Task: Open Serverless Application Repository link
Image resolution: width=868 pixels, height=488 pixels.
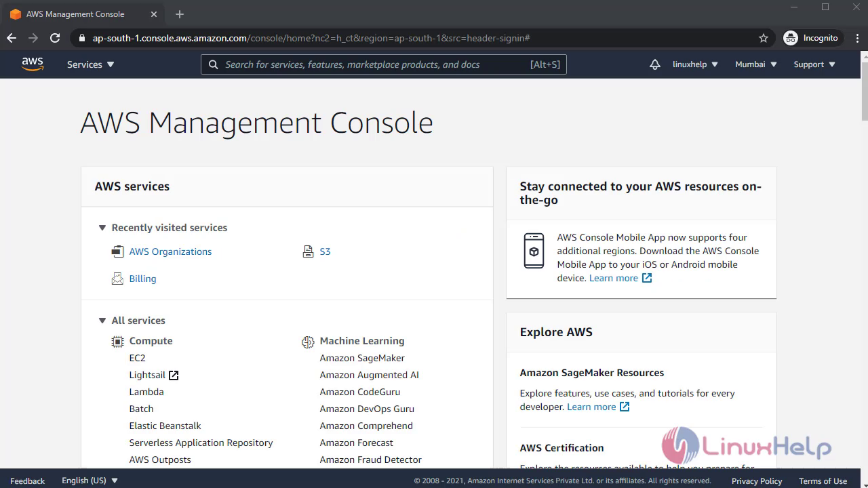Action: 201,443
